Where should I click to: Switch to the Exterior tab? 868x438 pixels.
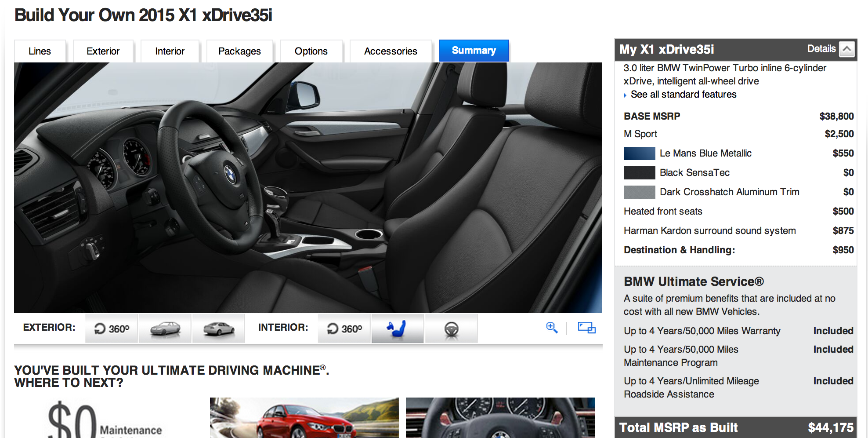tap(103, 51)
